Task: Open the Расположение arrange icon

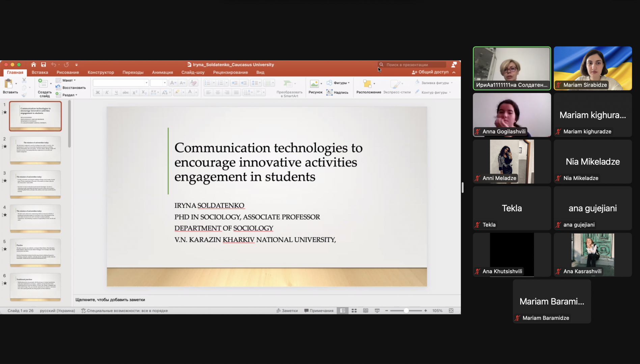Action: (367, 84)
